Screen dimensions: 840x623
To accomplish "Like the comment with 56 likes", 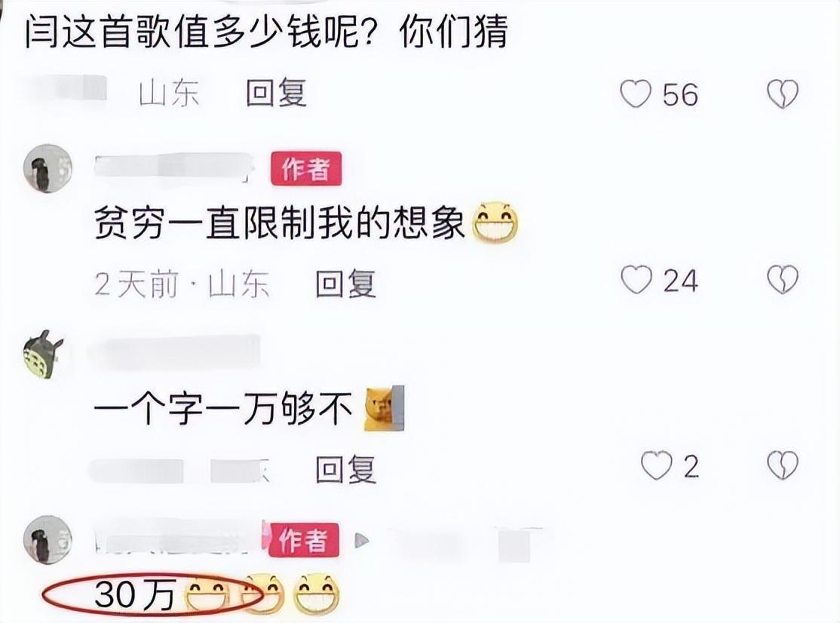I will tap(636, 94).
